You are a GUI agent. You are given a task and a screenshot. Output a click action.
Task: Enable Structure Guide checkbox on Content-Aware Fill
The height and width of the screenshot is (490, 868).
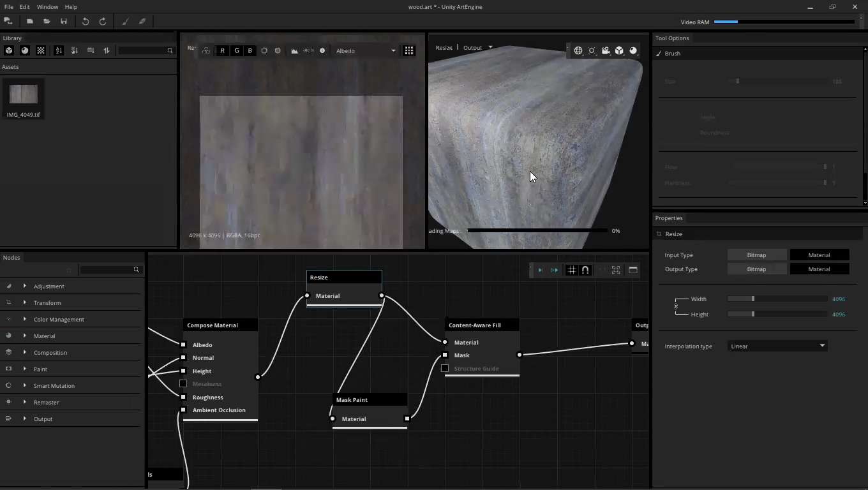tap(445, 368)
